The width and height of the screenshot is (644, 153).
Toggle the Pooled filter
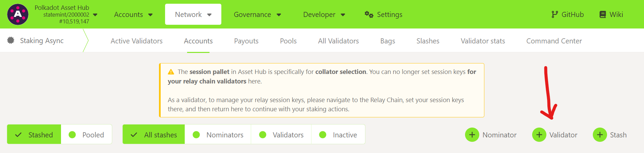(x=86, y=135)
